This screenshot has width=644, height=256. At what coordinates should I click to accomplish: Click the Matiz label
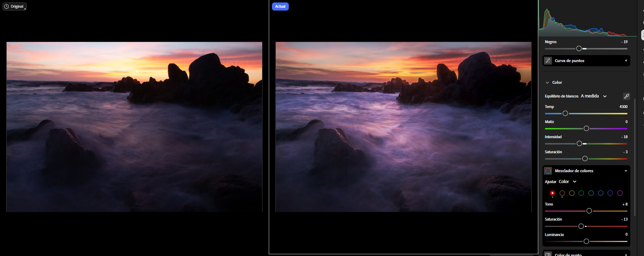point(549,122)
